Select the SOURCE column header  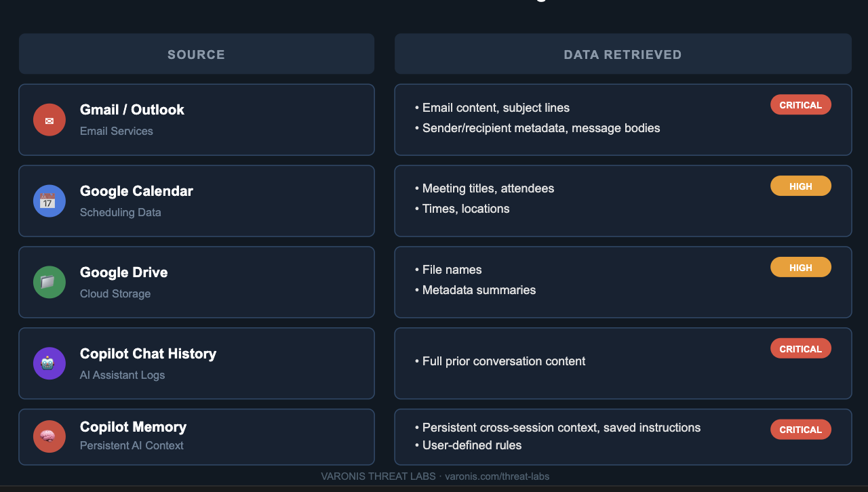click(197, 54)
